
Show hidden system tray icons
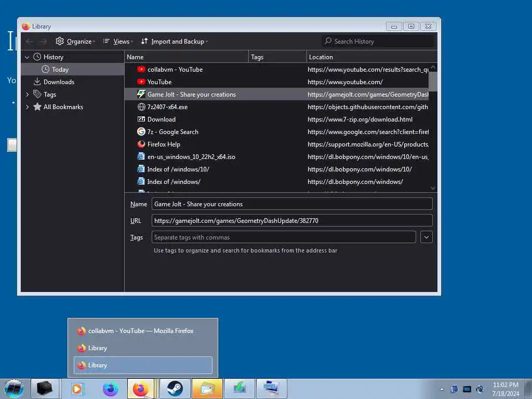[x=442, y=389]
